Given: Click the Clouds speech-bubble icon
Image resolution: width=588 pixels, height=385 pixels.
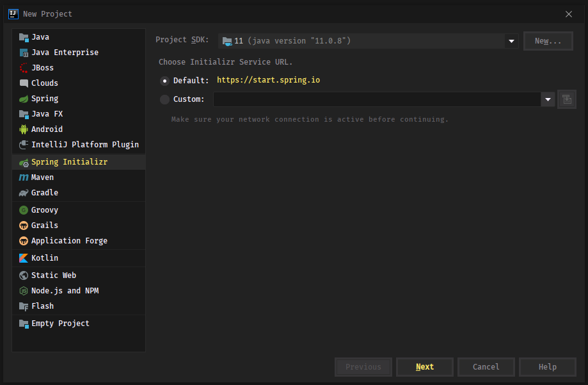Looking at the screenshot, I should (24, 83).
